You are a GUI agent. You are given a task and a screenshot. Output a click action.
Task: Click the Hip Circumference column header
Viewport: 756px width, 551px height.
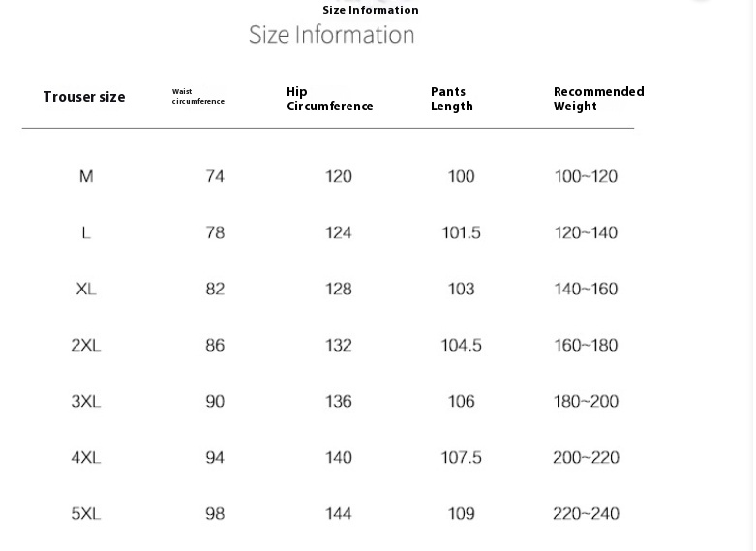tap(330, 99)
